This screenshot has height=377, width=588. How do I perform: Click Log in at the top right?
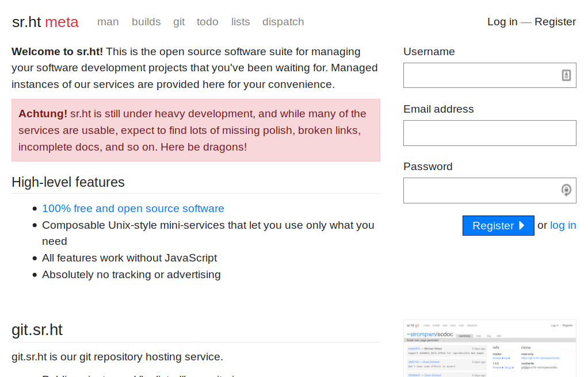click(x=502, y=22)
